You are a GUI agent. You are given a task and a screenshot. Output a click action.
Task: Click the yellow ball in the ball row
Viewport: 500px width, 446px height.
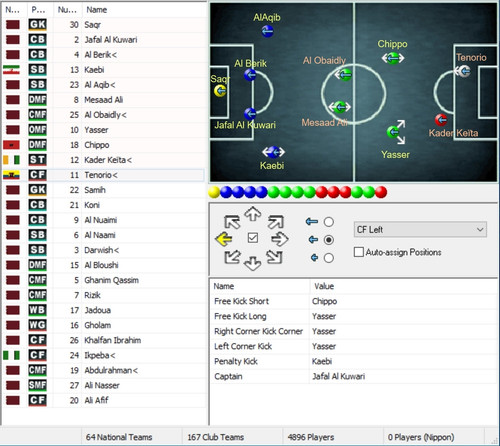coord(214,192)
